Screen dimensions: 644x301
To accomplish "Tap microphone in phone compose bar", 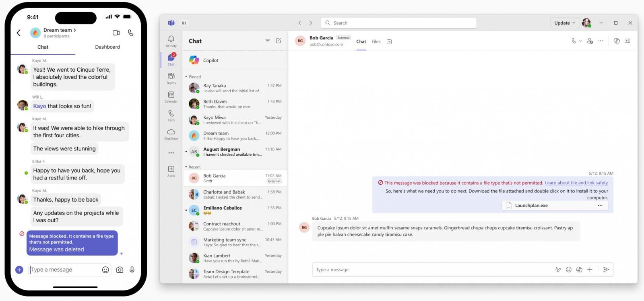I will [x=132, y=270].
